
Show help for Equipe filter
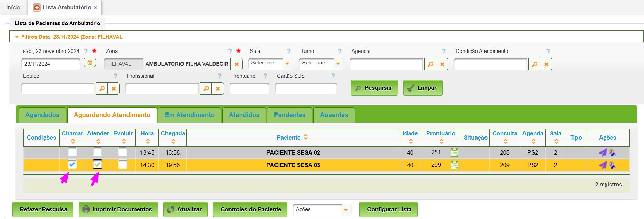[x=115, y=76]
